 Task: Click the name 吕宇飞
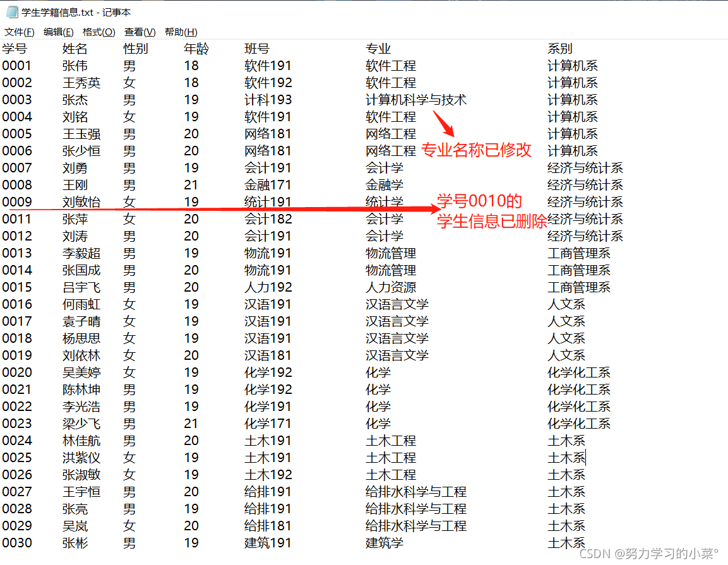[81, 287]
